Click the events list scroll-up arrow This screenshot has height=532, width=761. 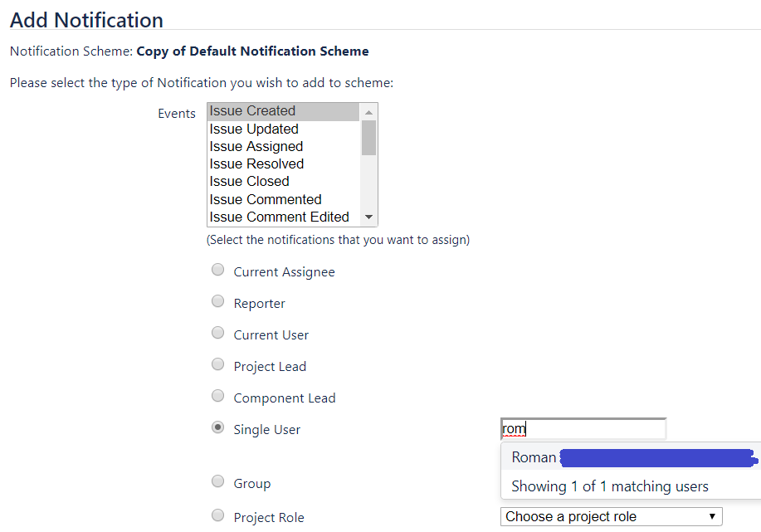[x=368, y=112]
